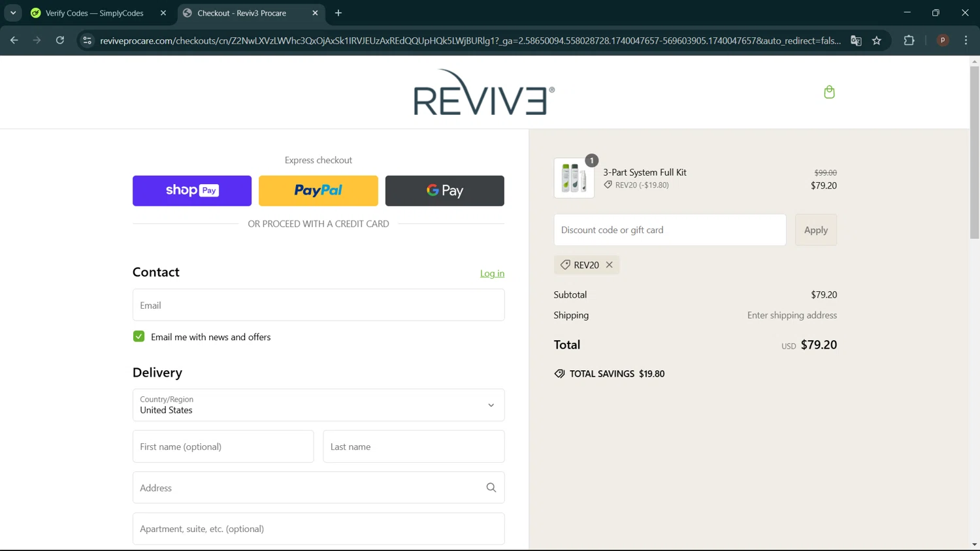Open a new browser tab
Screen dimensions: 980x551
click(x=338, y=13)
